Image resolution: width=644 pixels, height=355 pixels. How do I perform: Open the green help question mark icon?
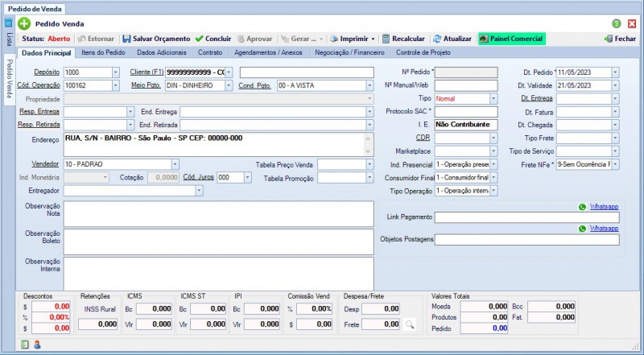click(x=617, y=24)
